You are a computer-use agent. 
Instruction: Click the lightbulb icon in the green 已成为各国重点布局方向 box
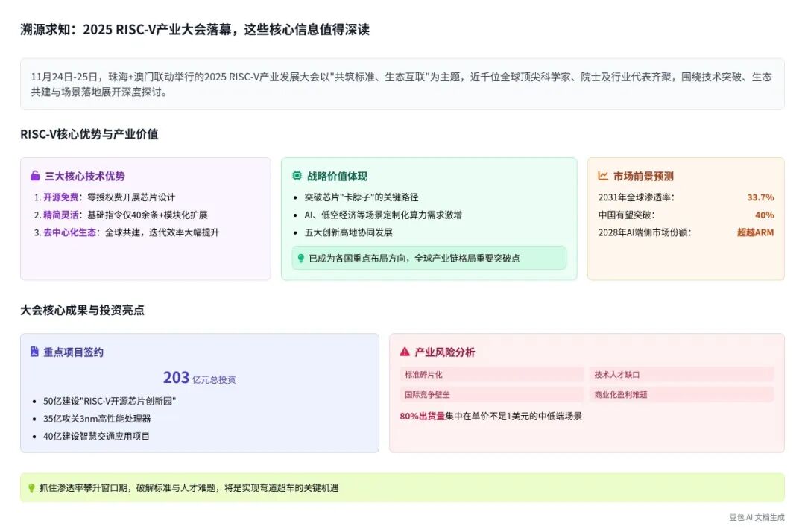[301, 258]
